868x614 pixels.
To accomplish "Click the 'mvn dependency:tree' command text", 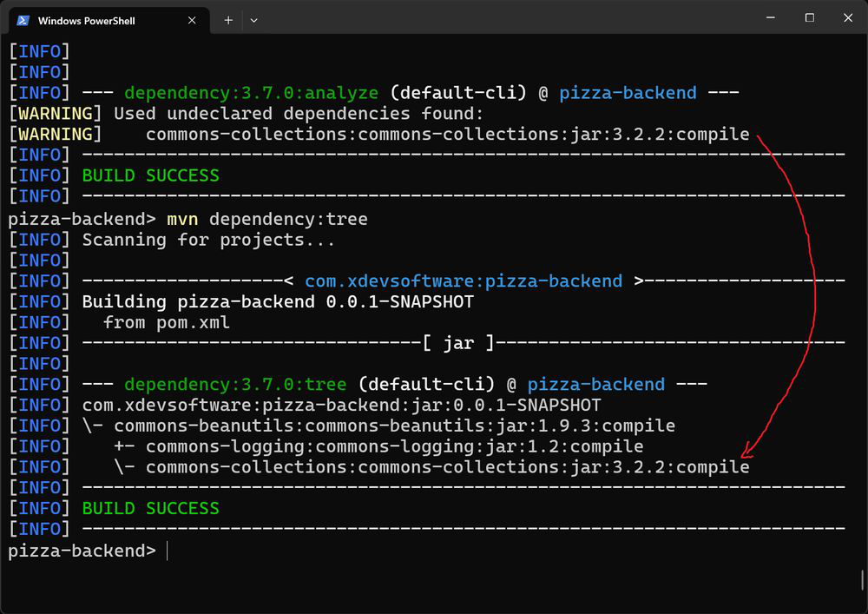I will (267, 219).
